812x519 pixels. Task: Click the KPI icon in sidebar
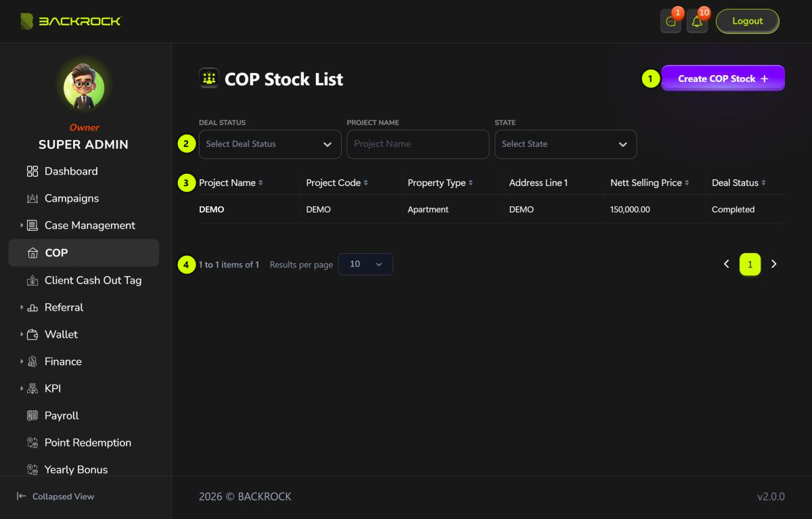coord(32,388)
